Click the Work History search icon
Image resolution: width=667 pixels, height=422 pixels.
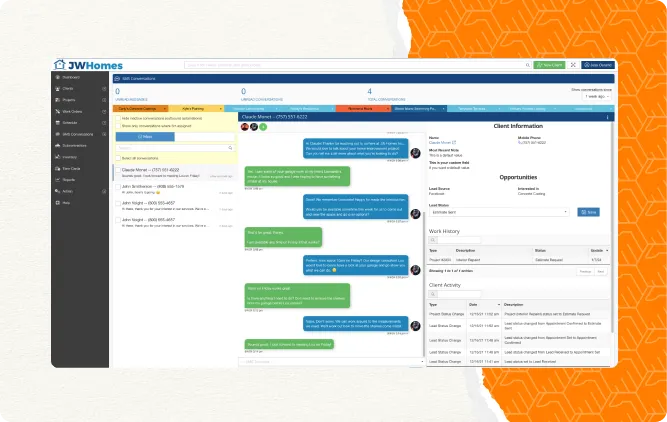[x=433, y=240]
